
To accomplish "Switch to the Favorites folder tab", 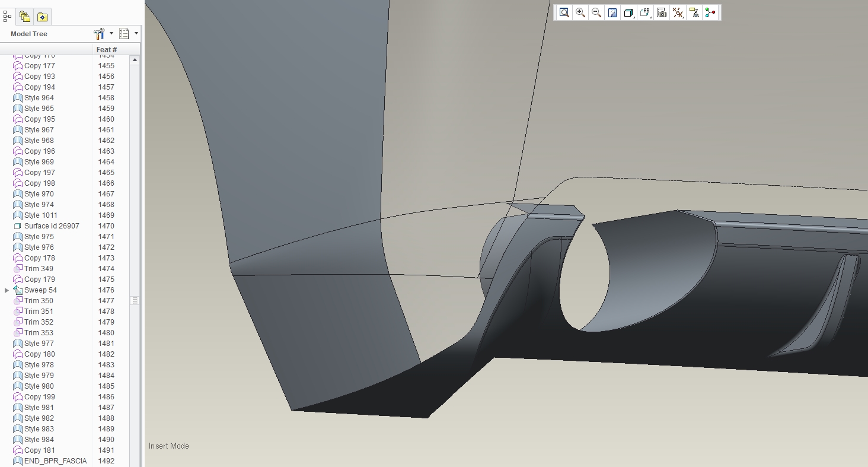I will tap(42, 17).
